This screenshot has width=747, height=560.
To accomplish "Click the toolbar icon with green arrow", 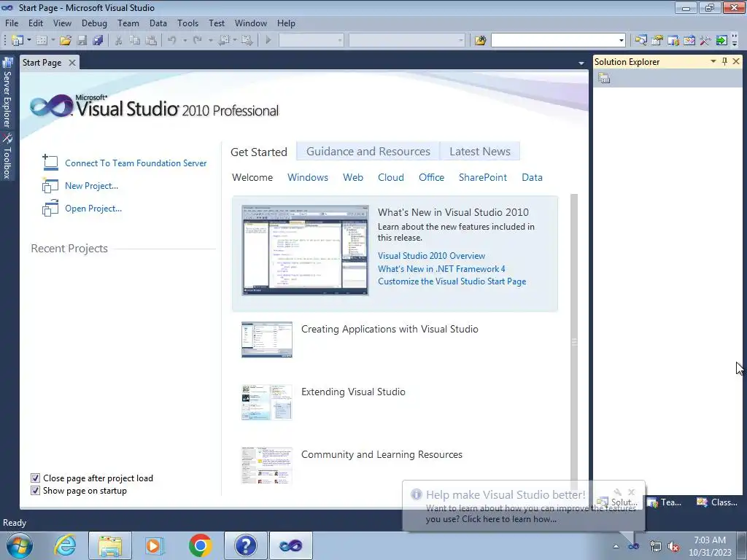I will click(721, 41).
